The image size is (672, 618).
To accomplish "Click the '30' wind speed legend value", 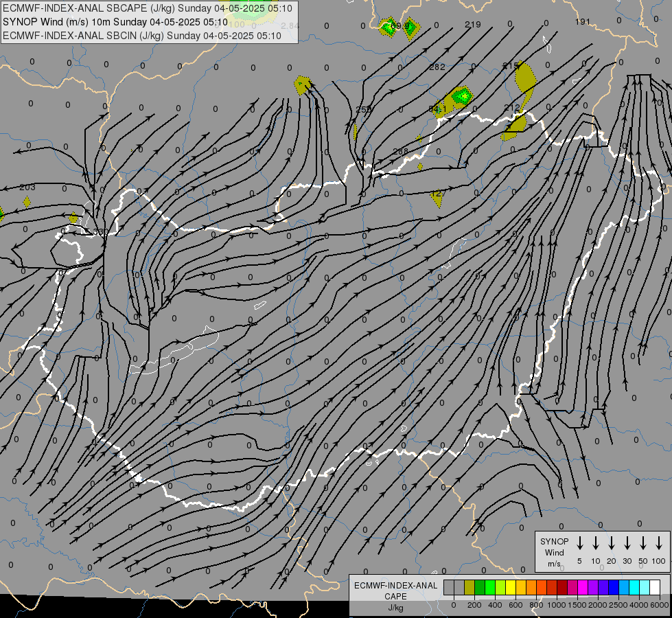I will click(627, 561).
